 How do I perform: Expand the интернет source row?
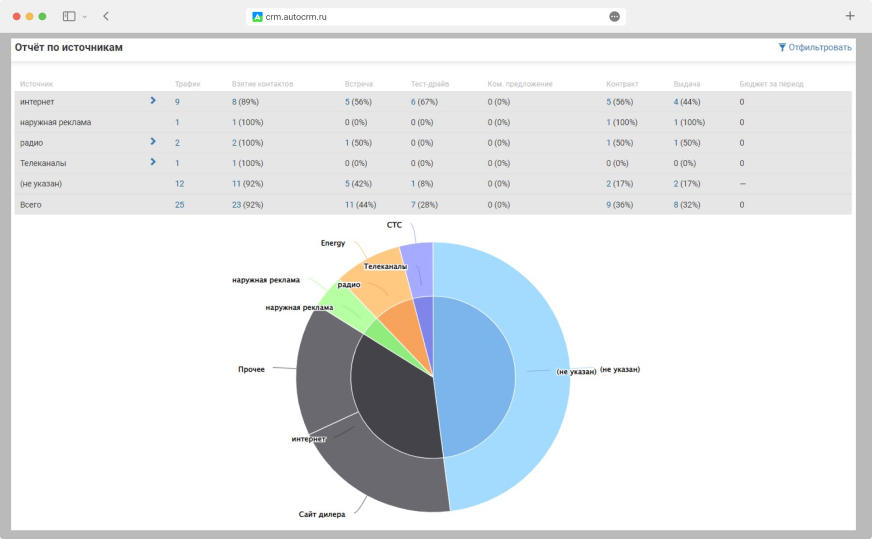[153, 101]
